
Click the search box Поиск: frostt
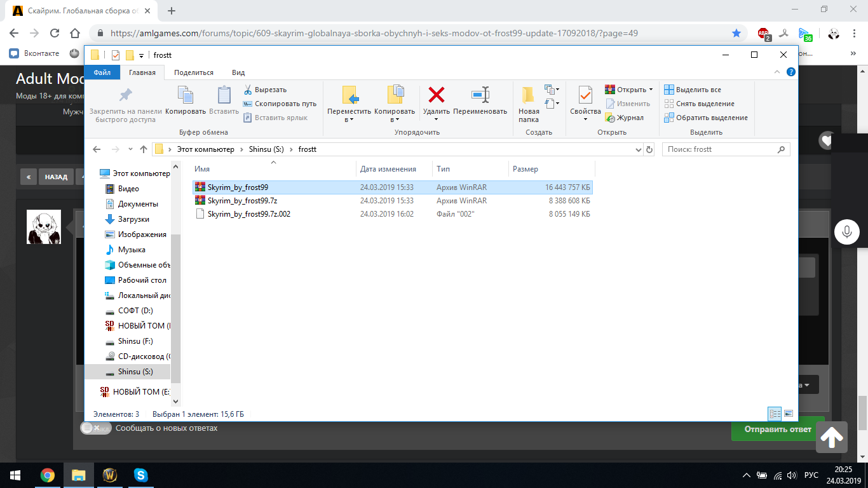720,149
